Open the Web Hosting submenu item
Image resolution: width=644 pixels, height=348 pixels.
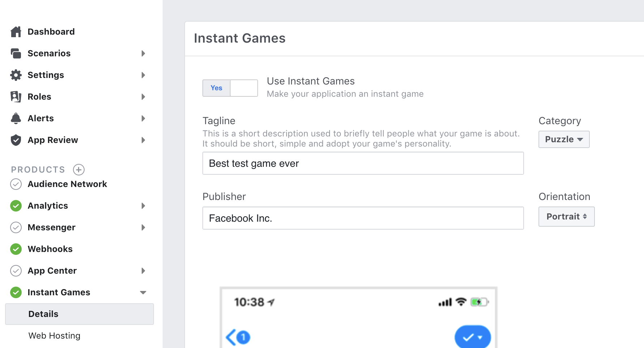[54, 336]
